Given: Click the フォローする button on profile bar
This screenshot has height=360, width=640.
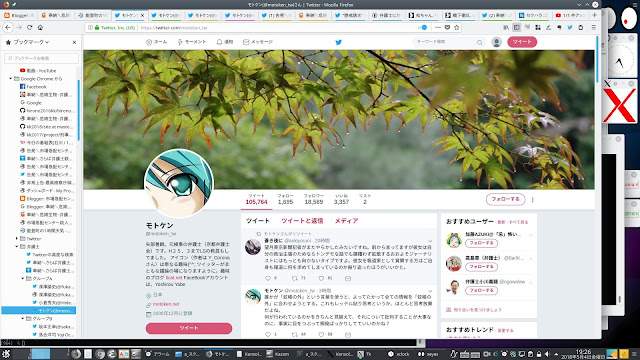Looking at the screenshot, I should coord(505,199).
